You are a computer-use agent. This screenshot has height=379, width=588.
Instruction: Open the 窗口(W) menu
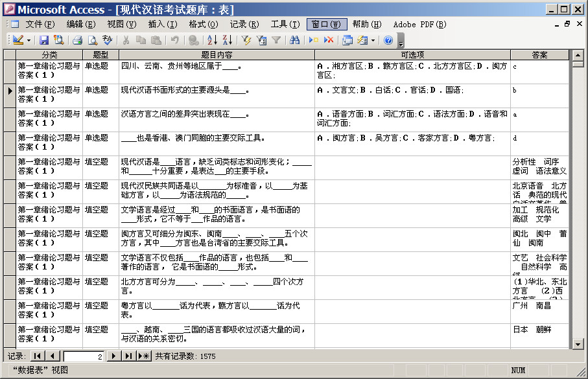click(326, 25)
